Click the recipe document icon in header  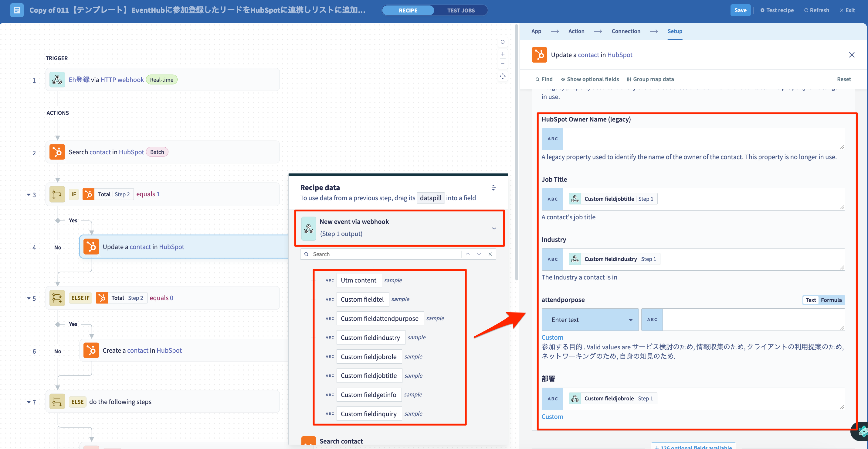point(16,10)
